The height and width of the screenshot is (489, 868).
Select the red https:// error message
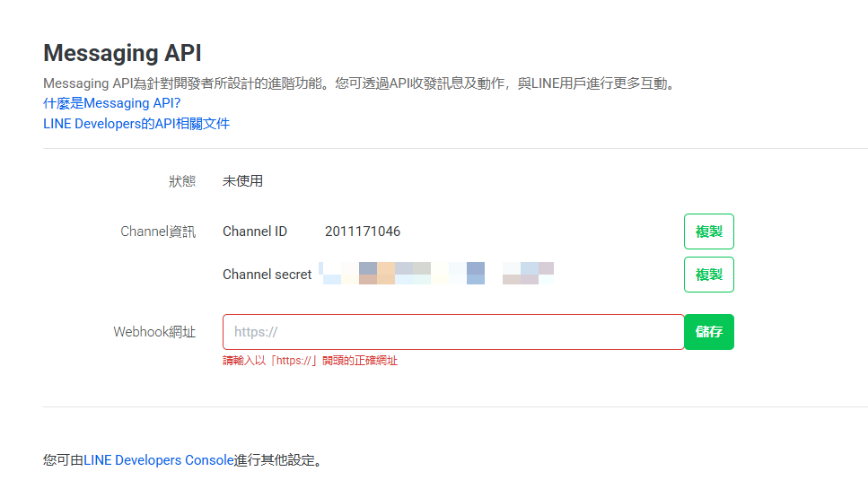coord(310,361)
